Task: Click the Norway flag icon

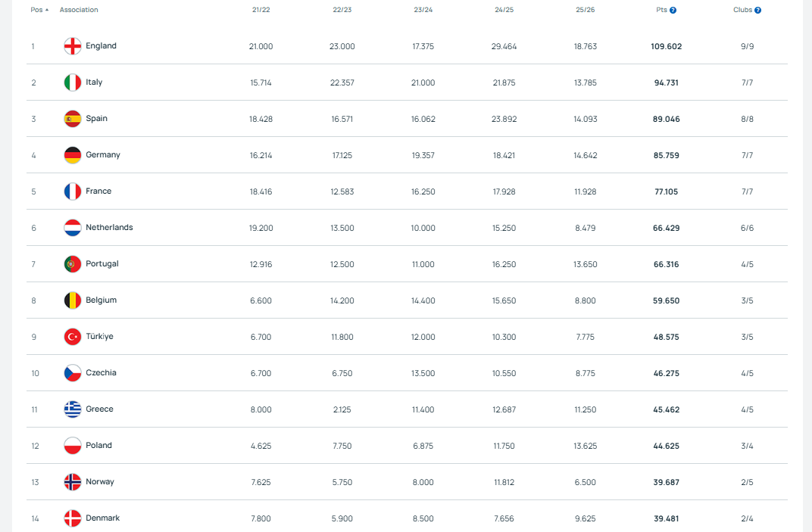Action: point(72,482)
